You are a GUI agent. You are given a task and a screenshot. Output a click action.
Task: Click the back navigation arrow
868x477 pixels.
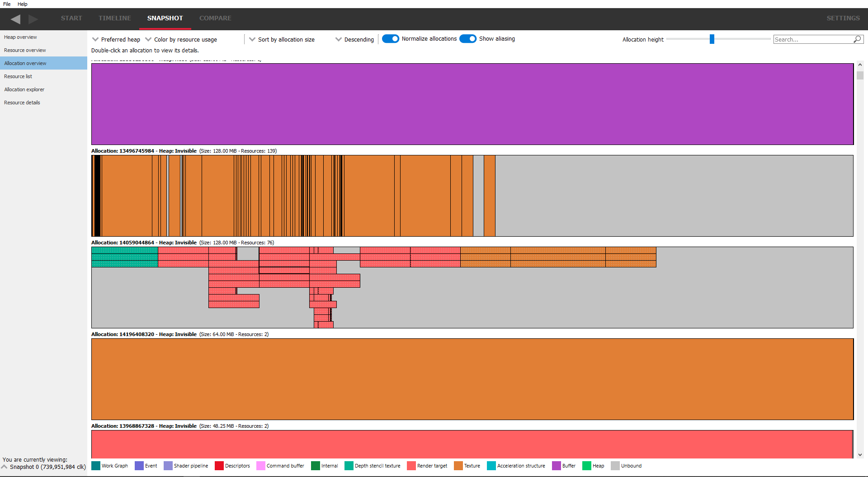pyautogui.click(x=15, y=19)
